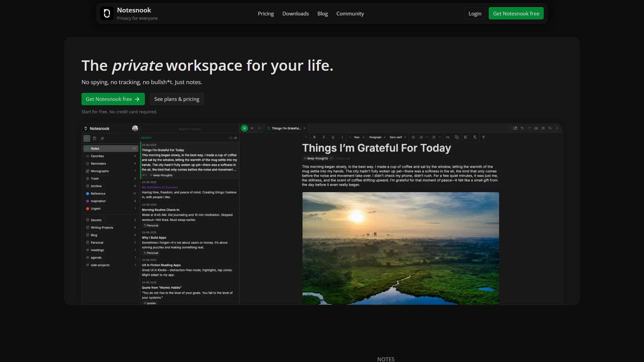This screenshot has height=362, width=644.
Task: Open the Sans-serif font dropdown
Action: 398,137
